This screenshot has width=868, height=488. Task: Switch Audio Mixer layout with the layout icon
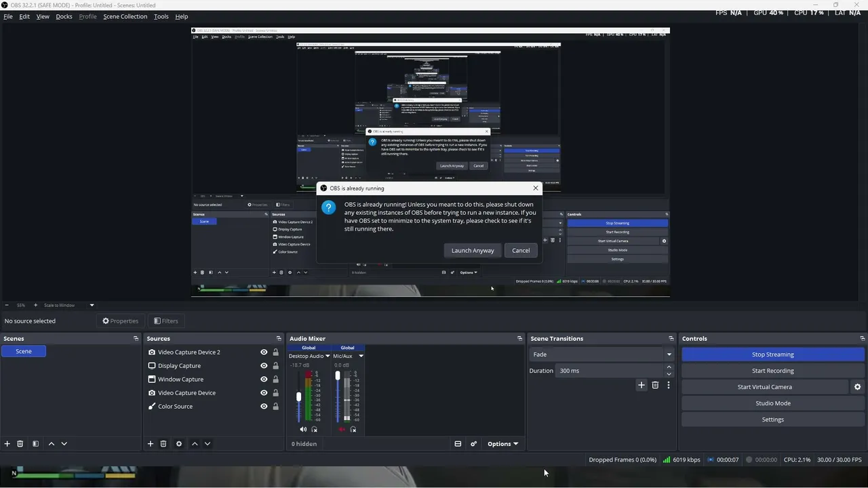[x=458, y=444]
